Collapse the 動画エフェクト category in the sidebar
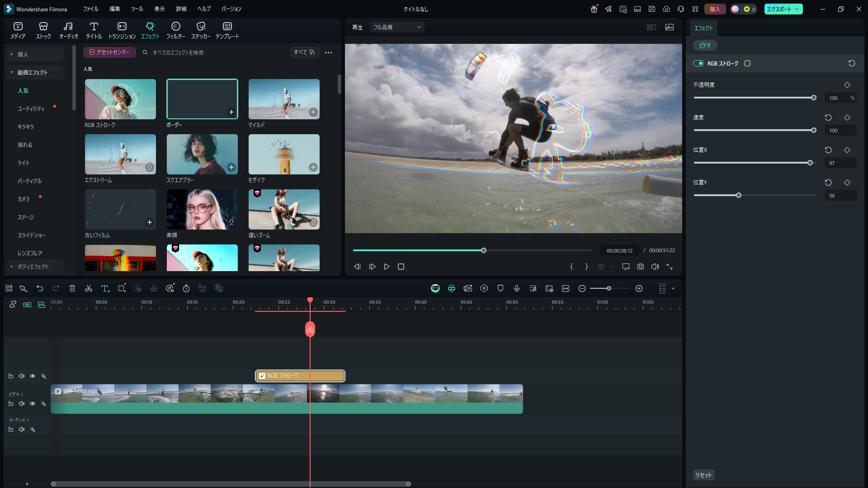Viewport: 868px width, 488px height. (x=11, y=72)
